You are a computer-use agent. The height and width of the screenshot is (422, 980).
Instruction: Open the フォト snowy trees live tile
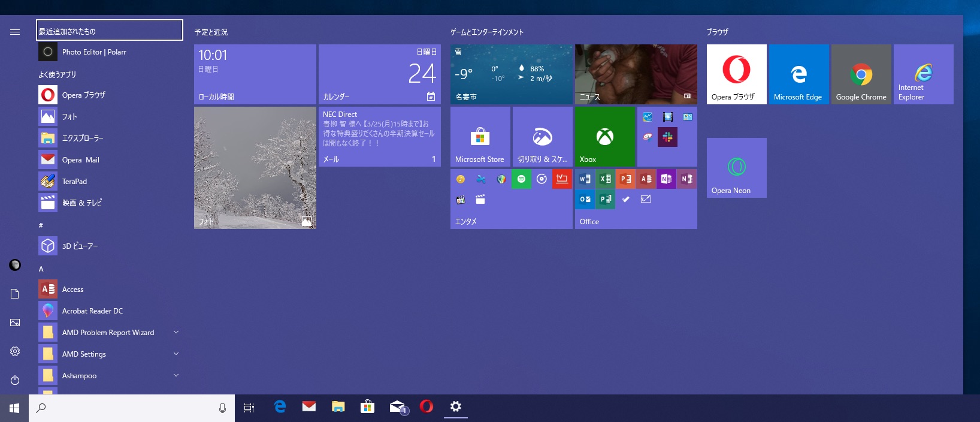click(255, 168)
